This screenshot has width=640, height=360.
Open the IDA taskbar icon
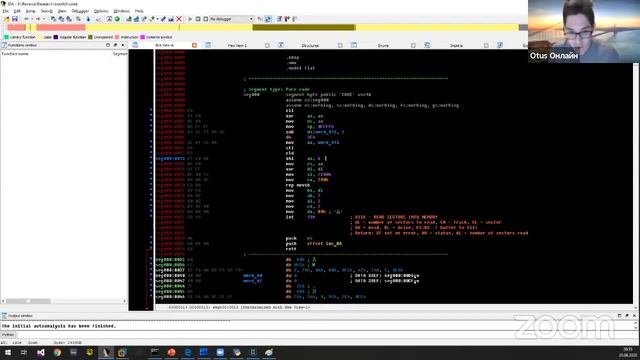click(x=106, y=352)
